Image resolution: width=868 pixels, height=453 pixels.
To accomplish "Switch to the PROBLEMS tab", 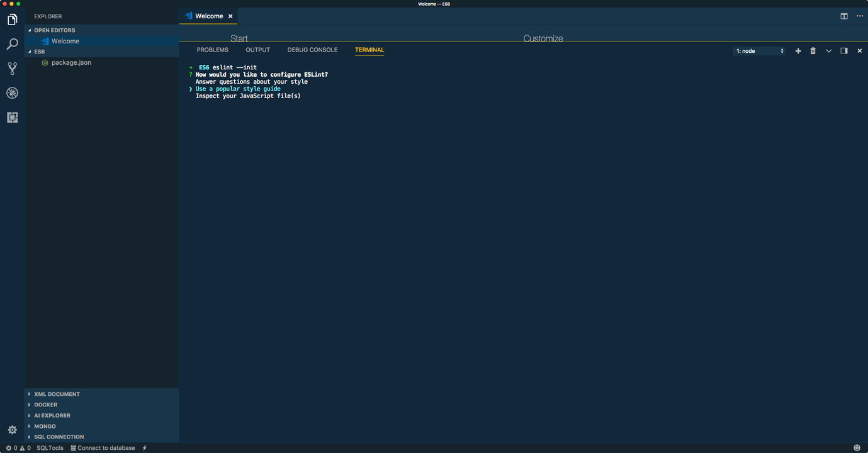I will click(212, 50).
